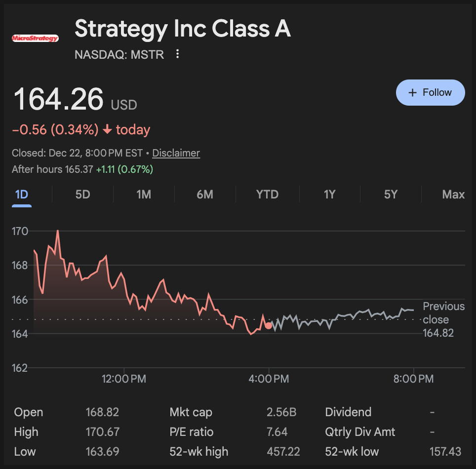Click the NASDAQ: MSTR ticker text
The height and width of the screenshot is (469, 476).
(x=119, y=54)
